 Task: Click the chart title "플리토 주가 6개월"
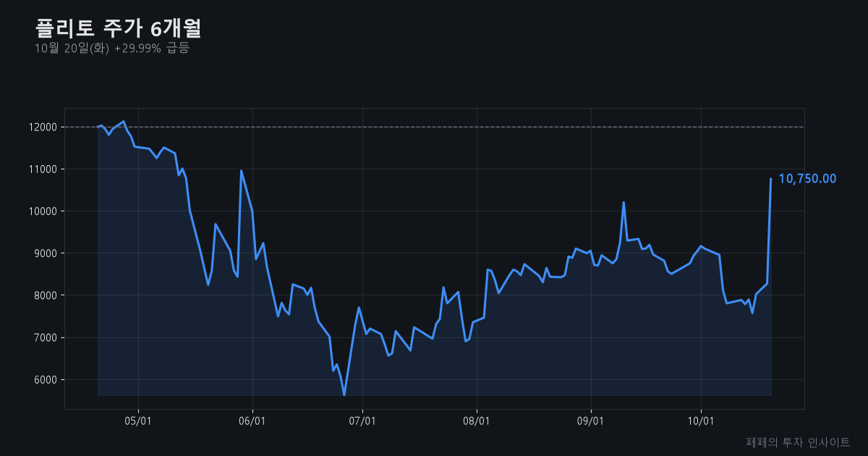coord(119,28)
